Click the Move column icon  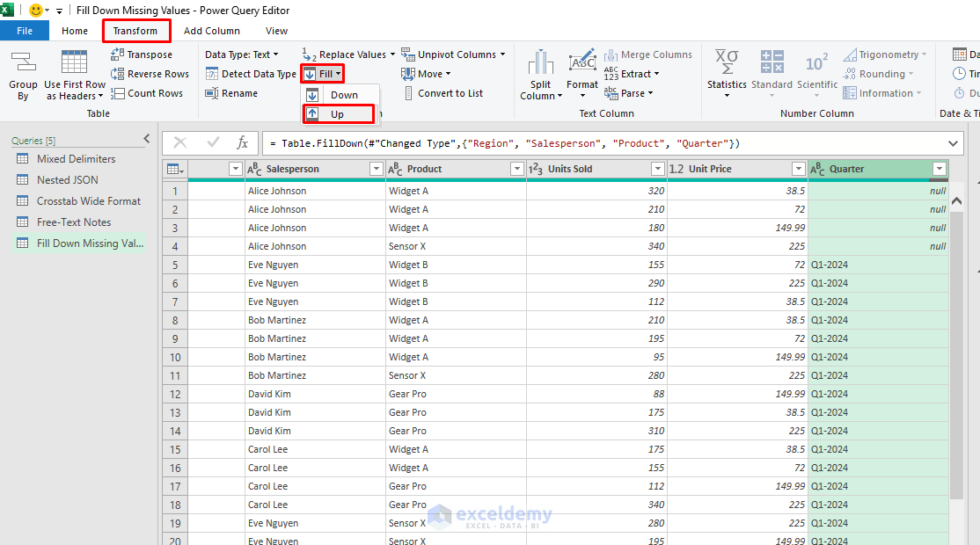(x=407, y=74)
